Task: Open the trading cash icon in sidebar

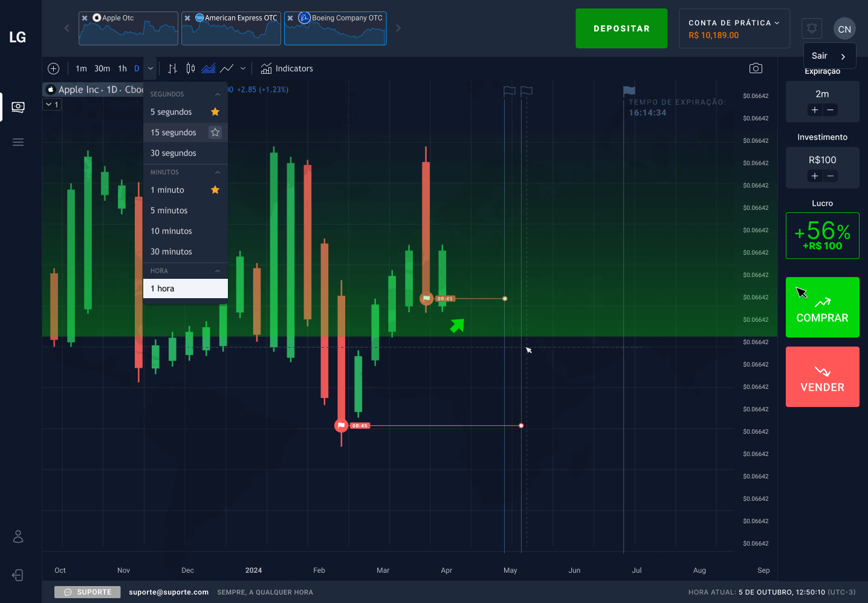Action: (x=18, y=107)
